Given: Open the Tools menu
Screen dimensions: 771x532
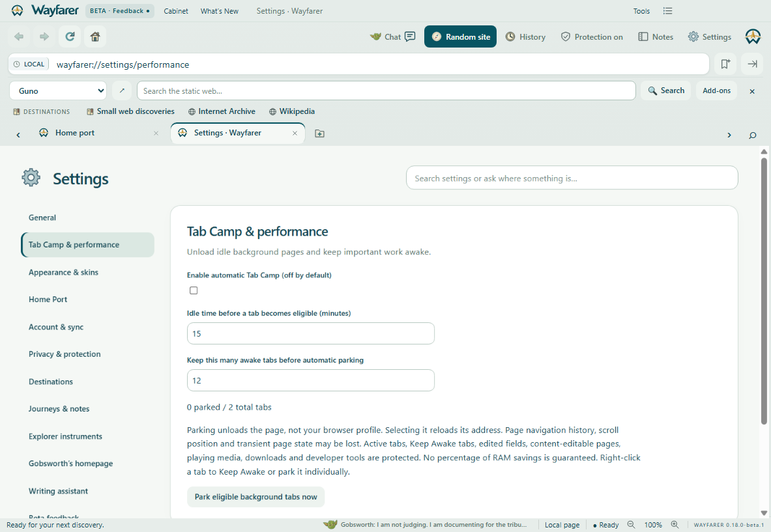Looking at the screenshot, I should (641, 11).
